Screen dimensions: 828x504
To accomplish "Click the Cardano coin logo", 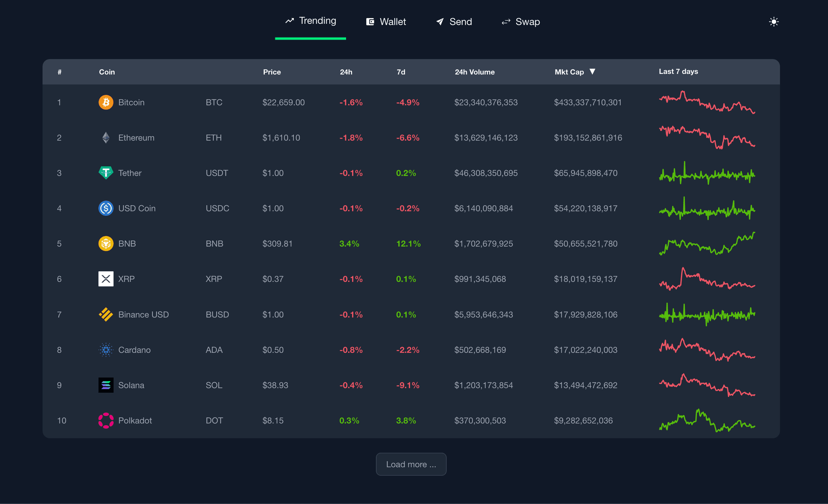I will 106,350.
